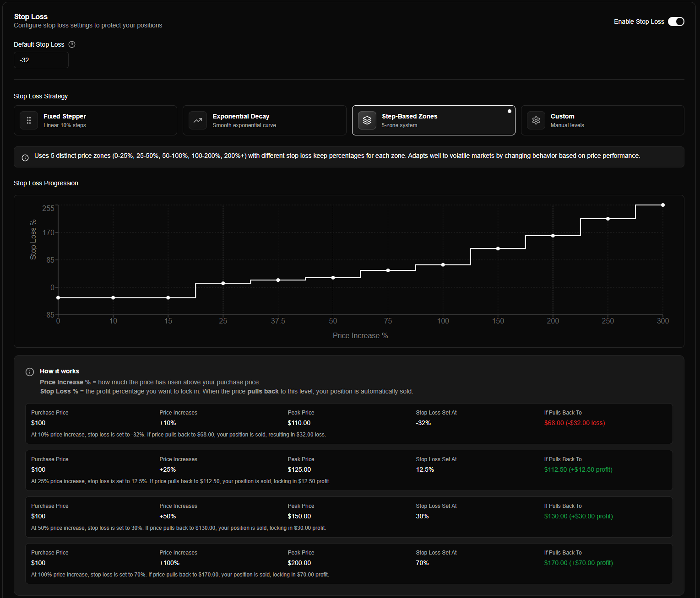Viewport: 700px width, 598px height.
Task: Click the Custom strategy gear icon
Action: pos(536,120)
